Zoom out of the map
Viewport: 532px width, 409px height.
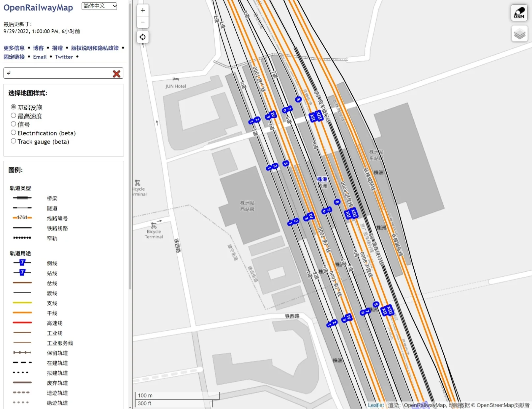click(143, 22)
